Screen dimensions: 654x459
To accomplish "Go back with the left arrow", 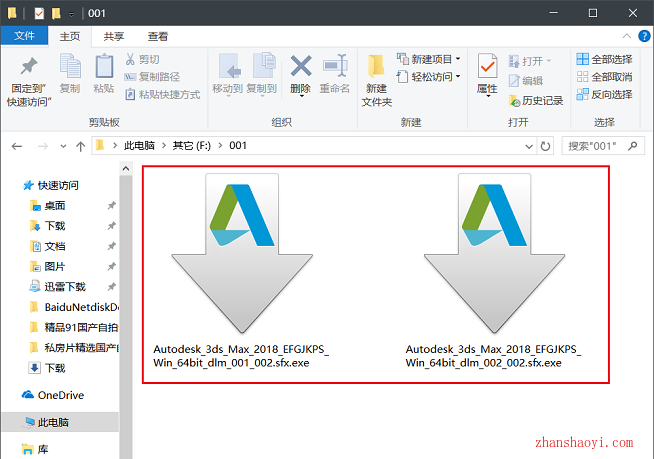I will (17, 146).
